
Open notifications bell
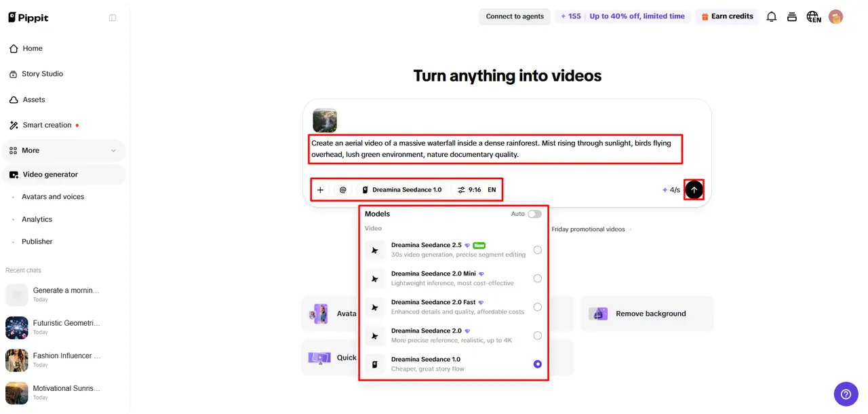772,17
